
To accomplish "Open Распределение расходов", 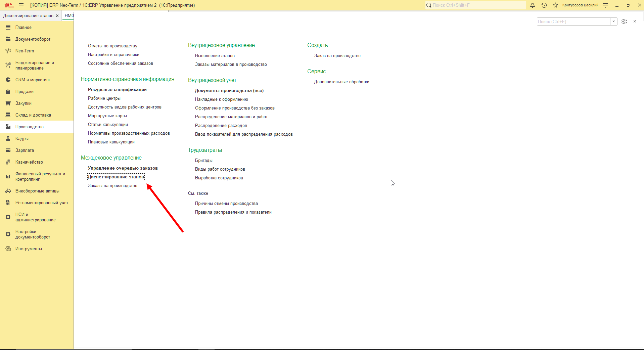I will [x=221, y=126].
